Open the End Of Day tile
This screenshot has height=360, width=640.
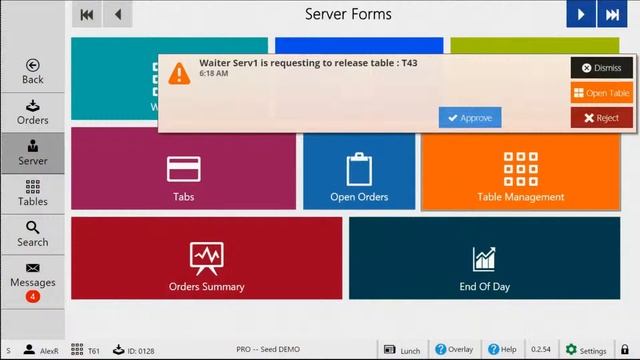pos(484,258)
